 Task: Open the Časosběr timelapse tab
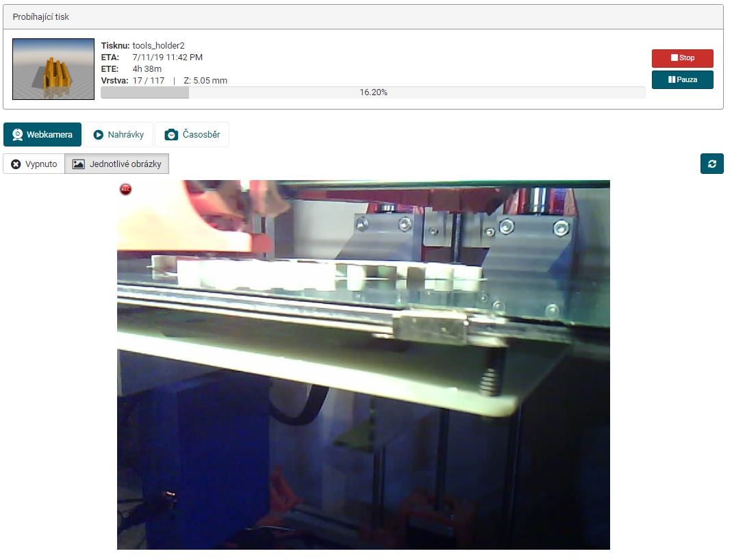(x=192, y=135)
